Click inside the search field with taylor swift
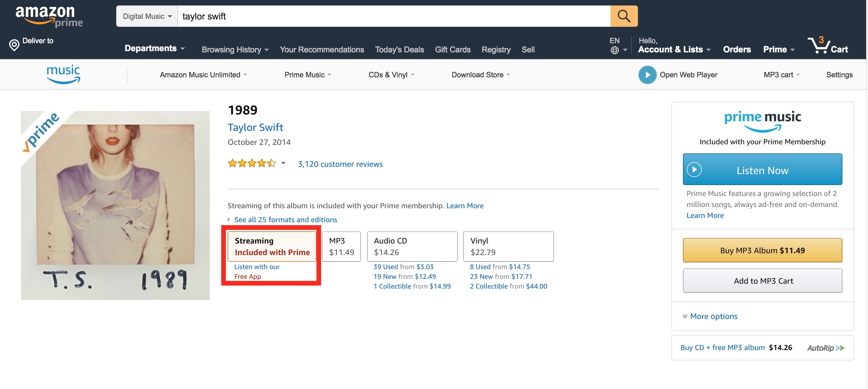 pyautogui.click(x=394, y=16)
